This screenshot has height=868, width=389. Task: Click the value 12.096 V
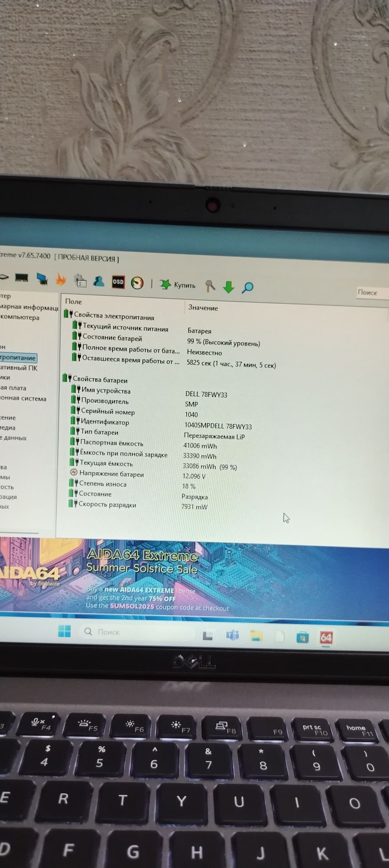(194, 476)
